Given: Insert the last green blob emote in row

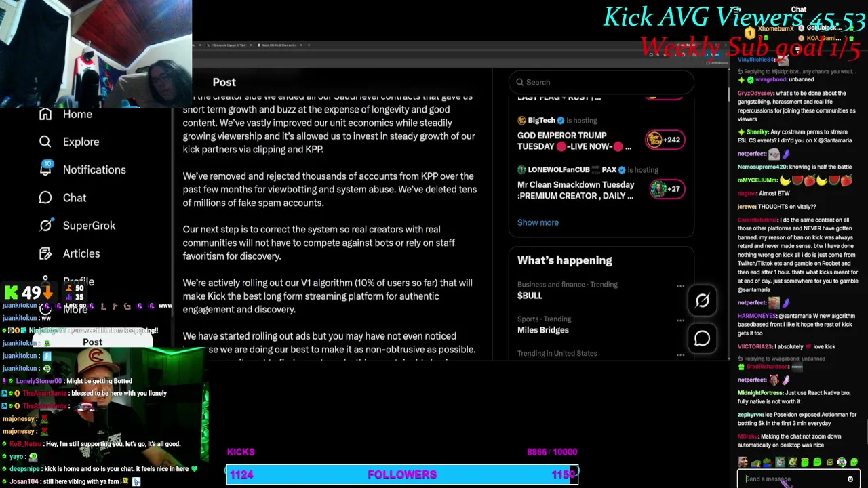Looking at the screenshot, I should pyautogui.click(x=854, y=462).
